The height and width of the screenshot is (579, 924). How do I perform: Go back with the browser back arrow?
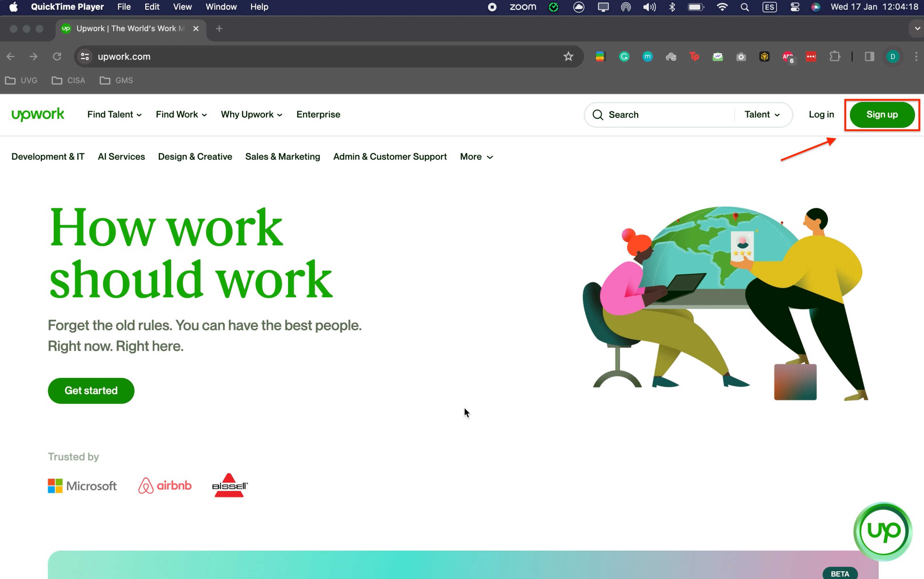pyautogui.click(x=10, y=57)
